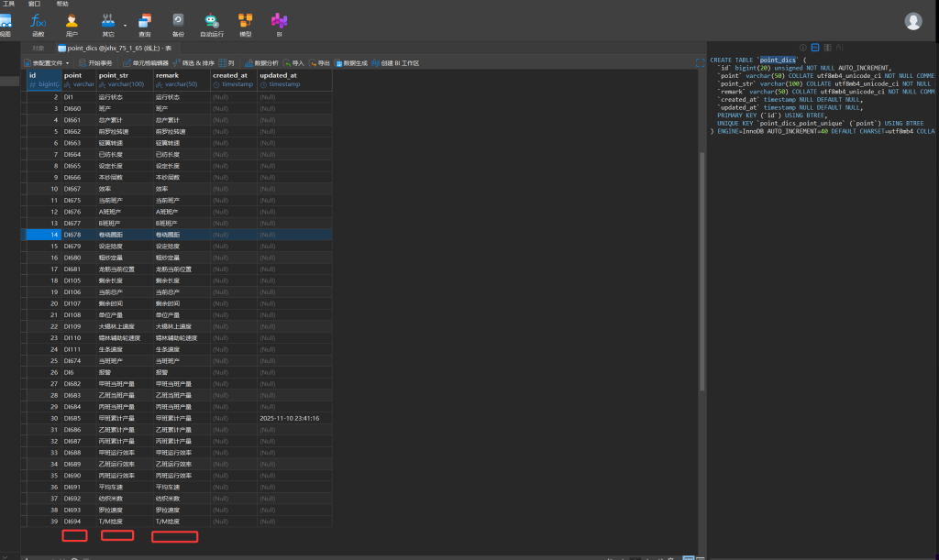
Task: Click the 导入 (Import) button
Action: click(294, 63)
